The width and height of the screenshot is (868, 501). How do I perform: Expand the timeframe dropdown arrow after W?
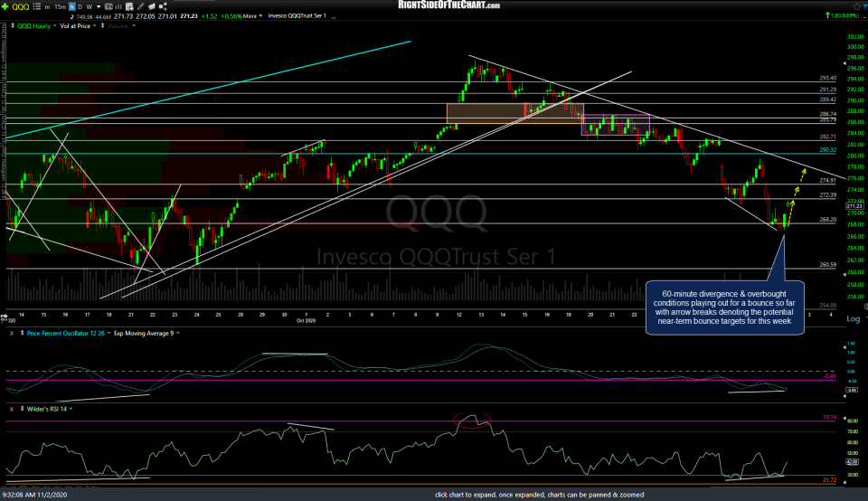[x=99, y=6]
